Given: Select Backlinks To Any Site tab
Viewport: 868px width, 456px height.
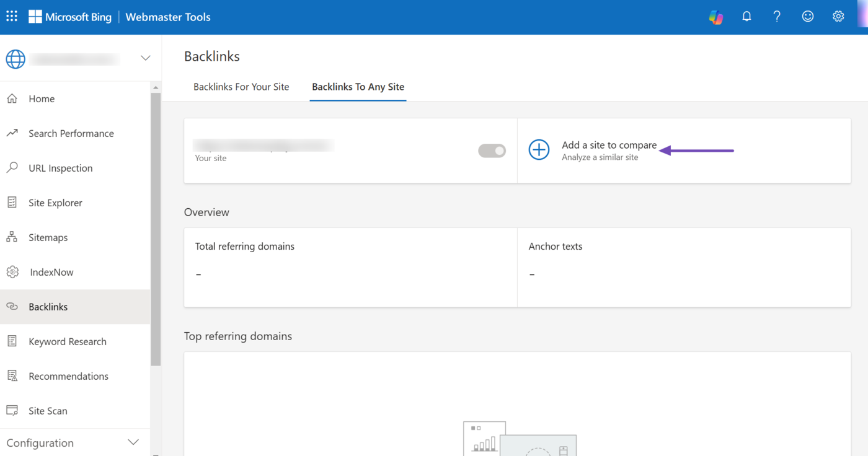Looking at the screenshot, I should coord(358,87).
